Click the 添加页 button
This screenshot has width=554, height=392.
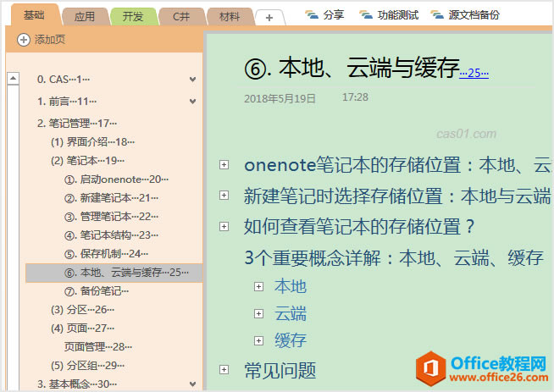pos(42,40)
